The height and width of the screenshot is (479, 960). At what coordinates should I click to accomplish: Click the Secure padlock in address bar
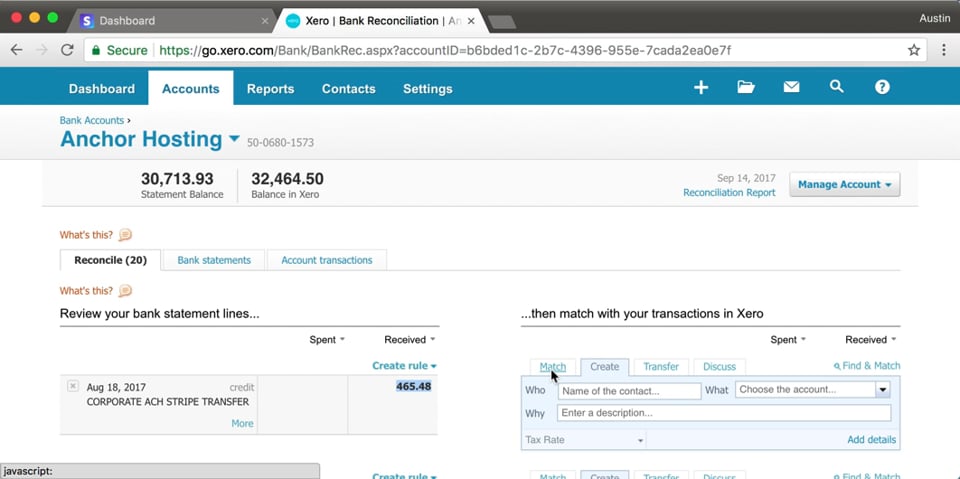pyautogui.click(x=96, y=50)
